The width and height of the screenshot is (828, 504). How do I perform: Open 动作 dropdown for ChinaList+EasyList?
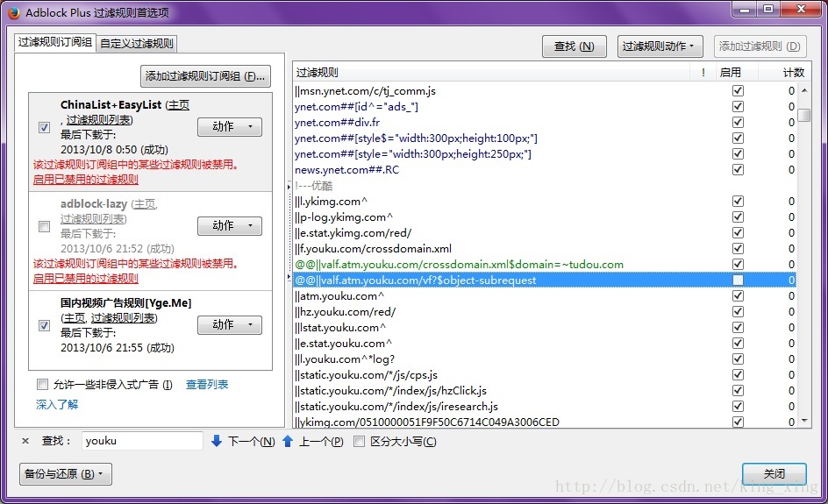pos(230,127)
